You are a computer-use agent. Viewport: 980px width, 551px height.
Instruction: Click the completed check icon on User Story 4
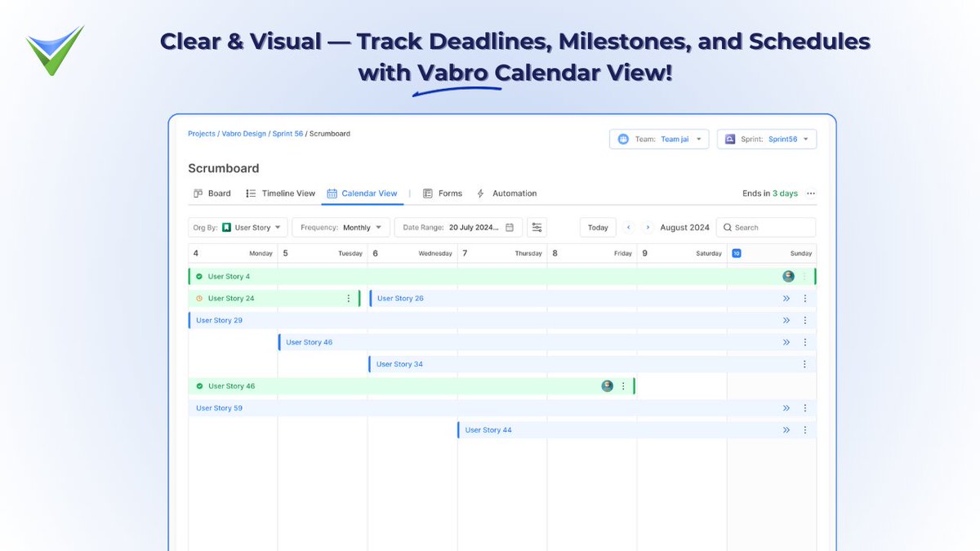click(199, 277)
